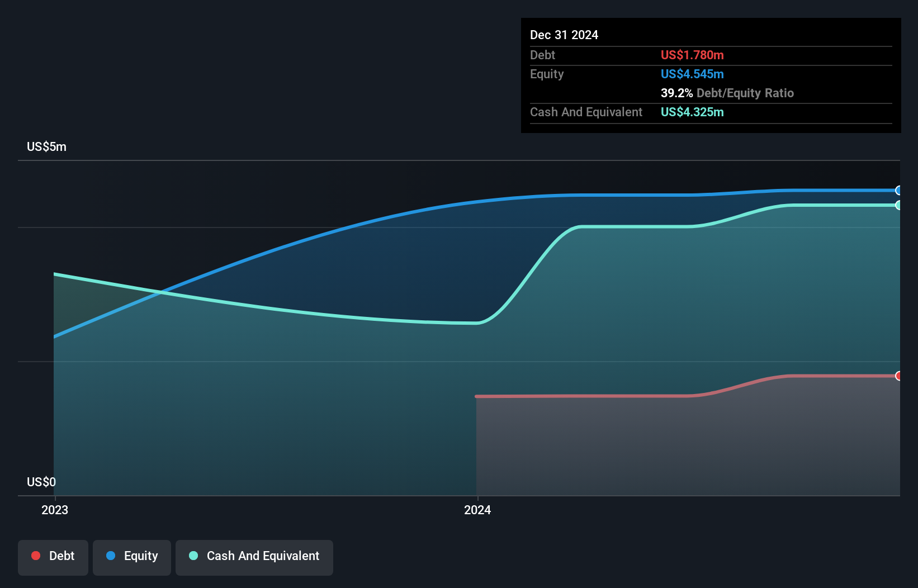Select the Debt end-point marker on chart

898,376
